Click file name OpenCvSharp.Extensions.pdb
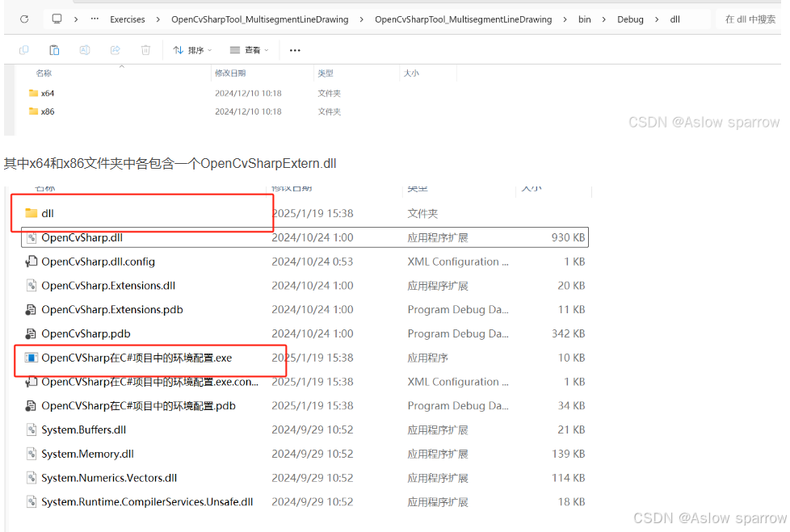 tap(112, 309)
